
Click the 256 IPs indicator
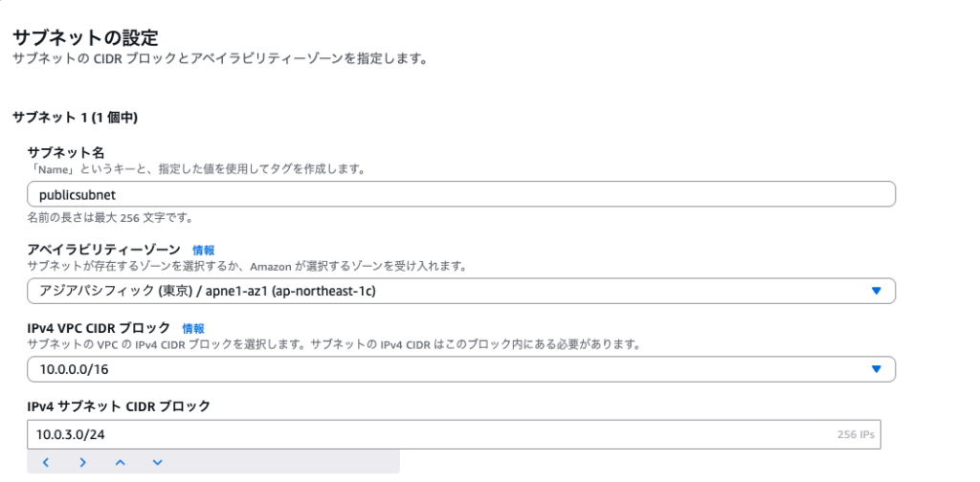point(855,434)
